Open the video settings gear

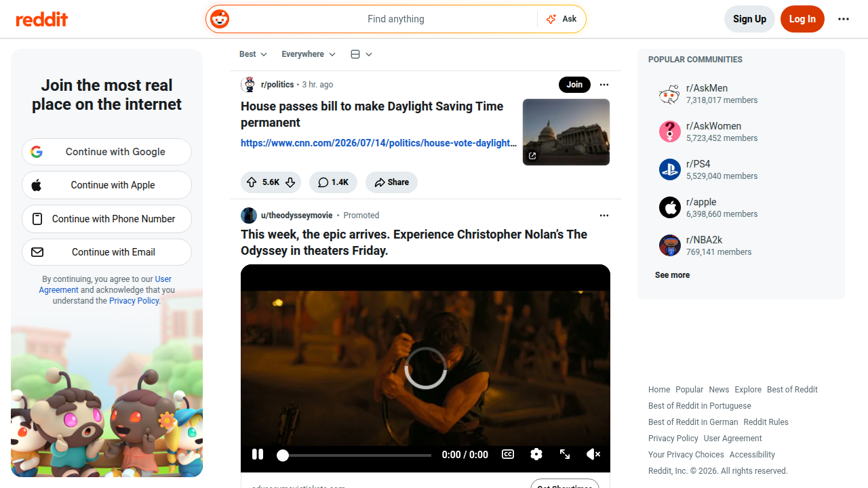[536, 454]
